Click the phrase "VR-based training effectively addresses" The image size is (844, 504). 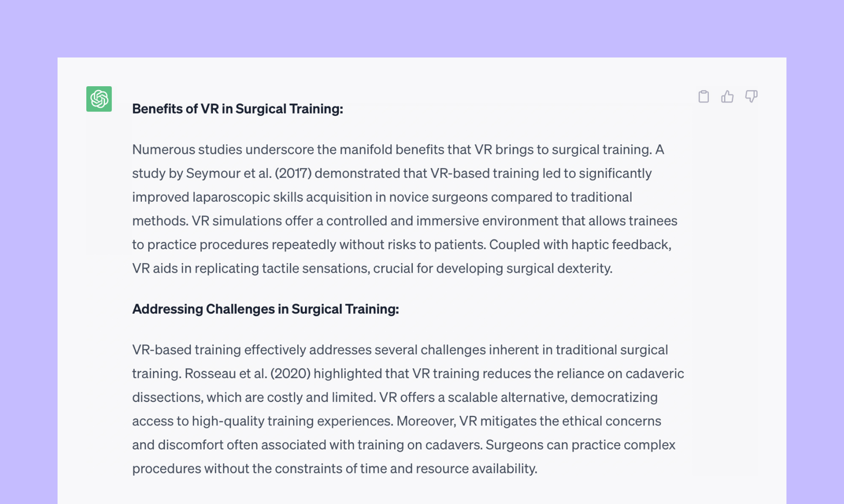click(252, 350)
